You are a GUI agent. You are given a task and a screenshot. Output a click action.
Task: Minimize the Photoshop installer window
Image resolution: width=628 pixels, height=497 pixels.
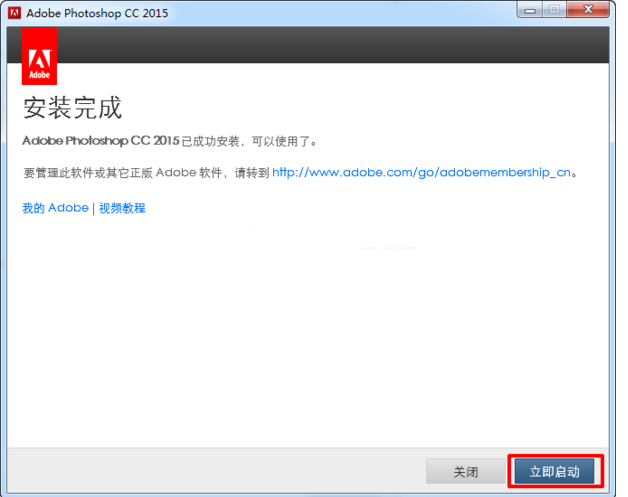click(x=530, y=10)
